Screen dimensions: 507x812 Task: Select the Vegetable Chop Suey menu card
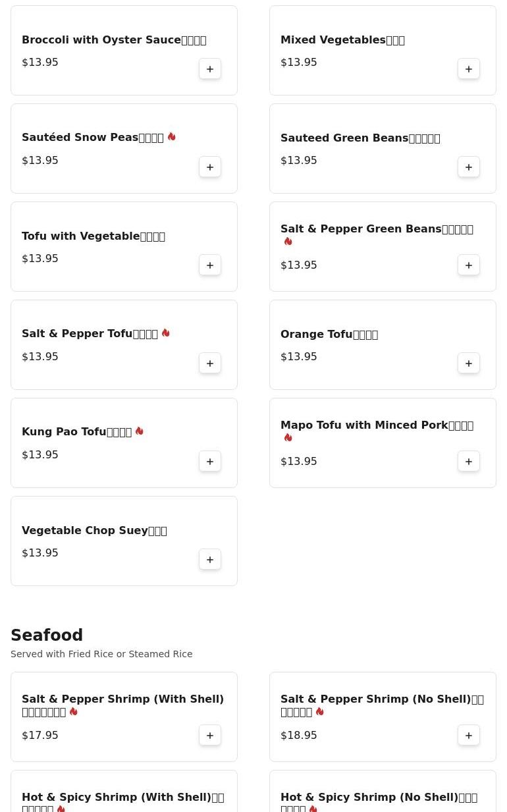coord(124,541)
